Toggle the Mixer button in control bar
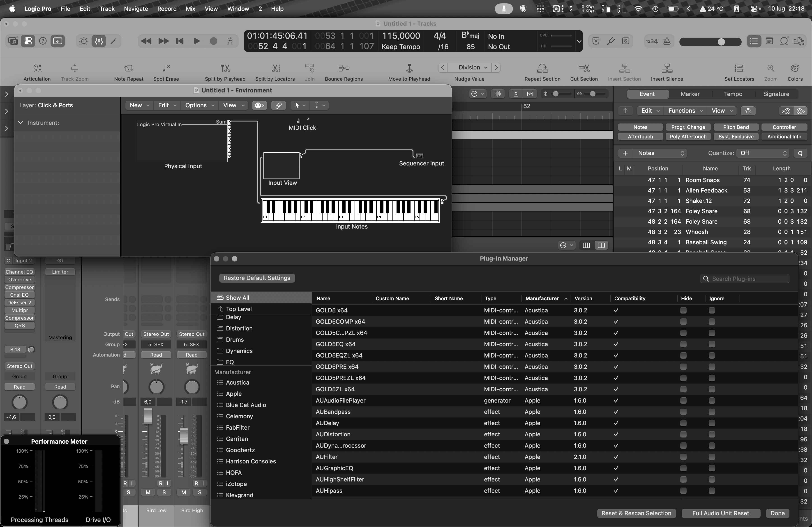Image resolution: width=812 pixels, height=527 pixels. tap(99, 41)
